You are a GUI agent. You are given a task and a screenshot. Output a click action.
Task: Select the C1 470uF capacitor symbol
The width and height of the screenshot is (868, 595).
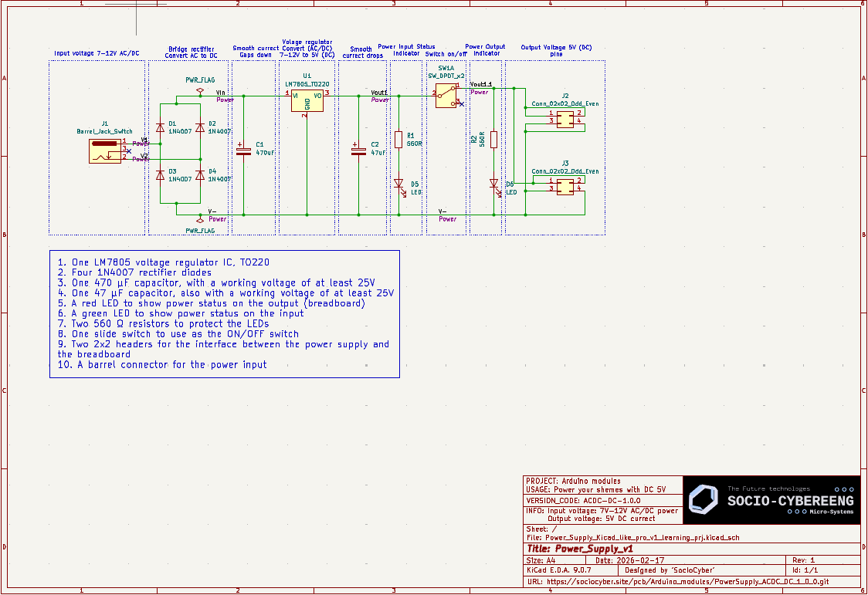244,150
